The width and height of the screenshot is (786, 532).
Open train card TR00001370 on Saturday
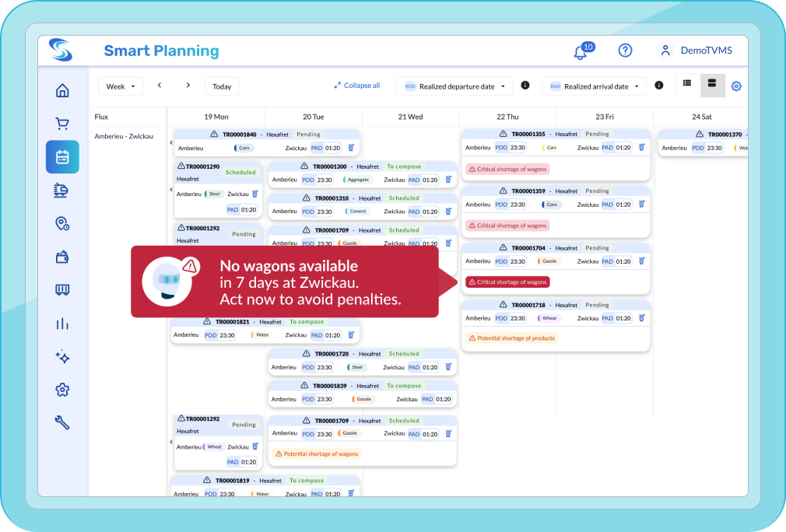coord(703,142)
